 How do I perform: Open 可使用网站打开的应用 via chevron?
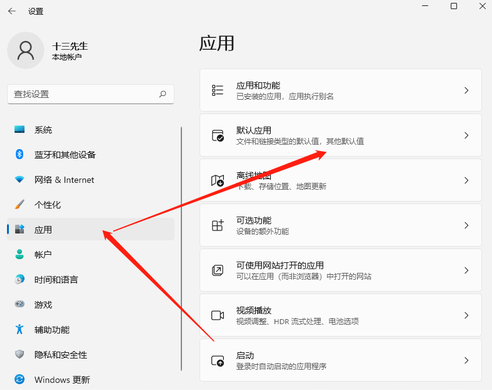[466, 270]
